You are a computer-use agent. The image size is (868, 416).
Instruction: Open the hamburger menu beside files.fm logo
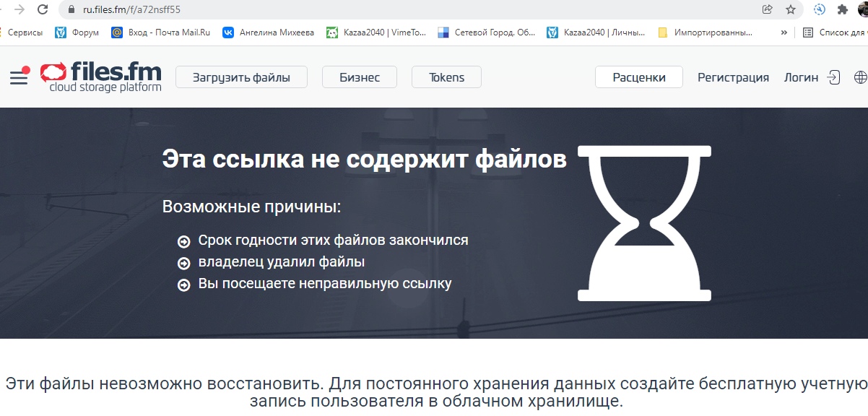click(x=19, y=77)
